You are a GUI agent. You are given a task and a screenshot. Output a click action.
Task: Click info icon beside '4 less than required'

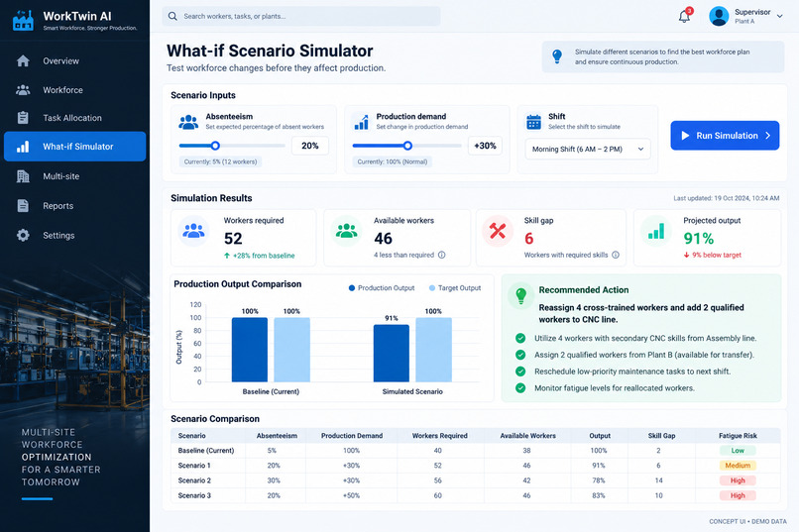pyautogui.click(x=442, y=255)
